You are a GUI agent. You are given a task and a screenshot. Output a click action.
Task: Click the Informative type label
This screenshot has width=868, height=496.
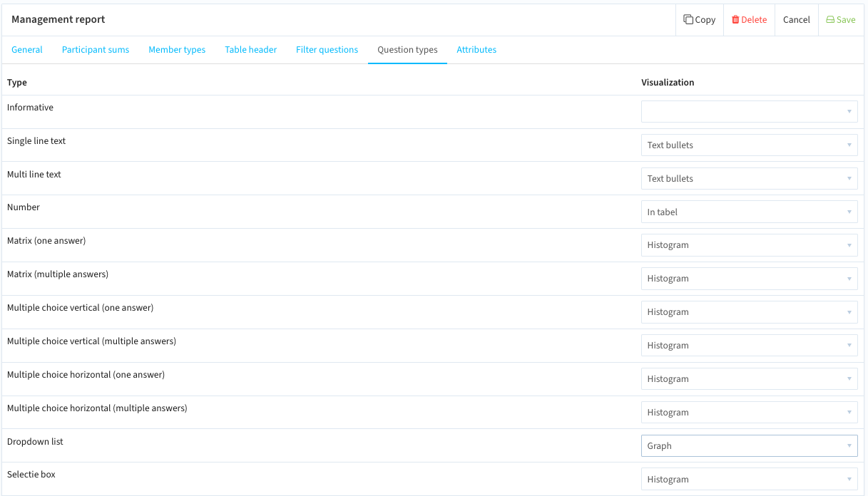[30, 108]
